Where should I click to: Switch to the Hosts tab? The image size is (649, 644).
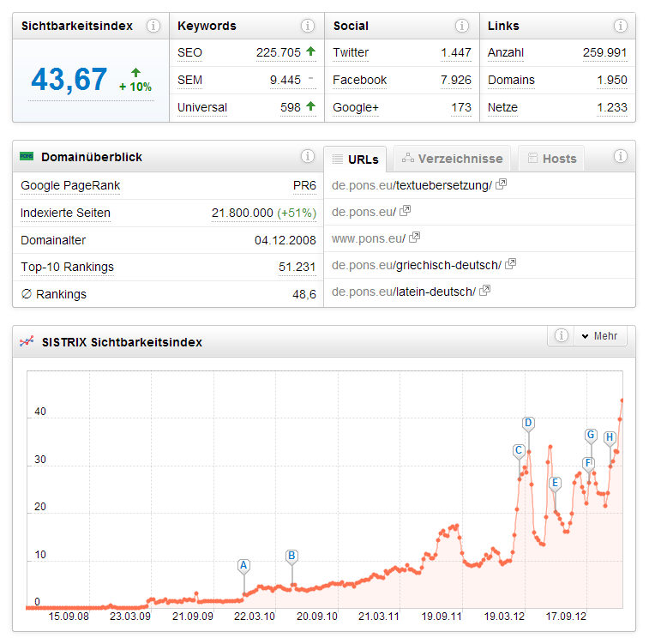pyautogui.click(x=550, y=159)
